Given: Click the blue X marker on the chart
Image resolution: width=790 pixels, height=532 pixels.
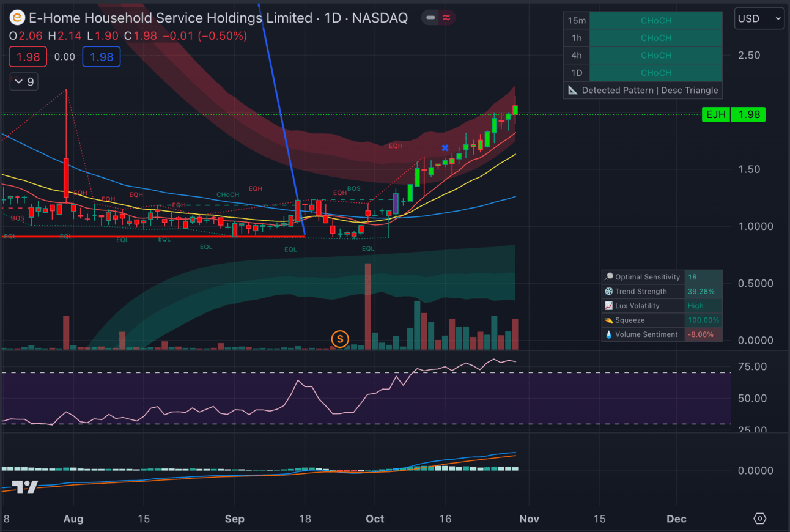Looking at the screenshot, I should (x=445, y=148).
